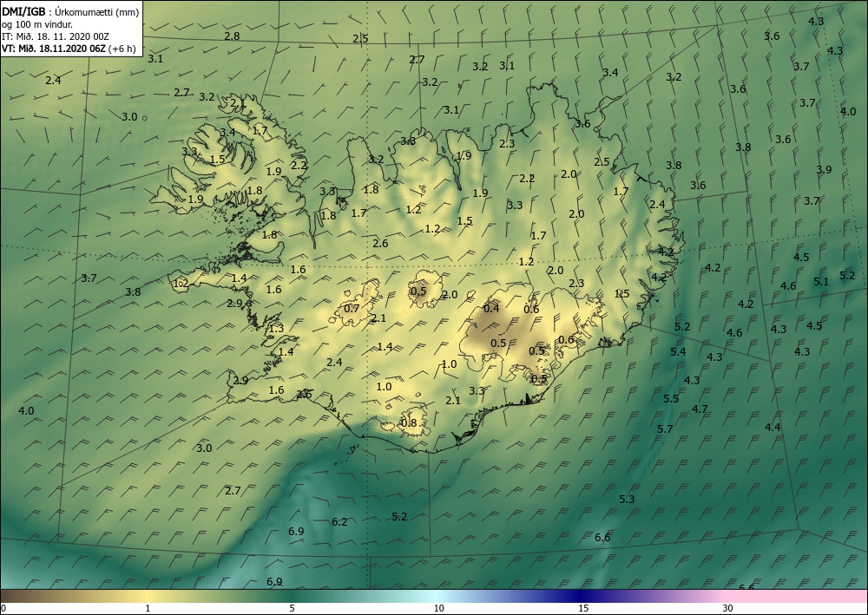
Task: Click the map value '5.1'
Action: tap(821, 282)
